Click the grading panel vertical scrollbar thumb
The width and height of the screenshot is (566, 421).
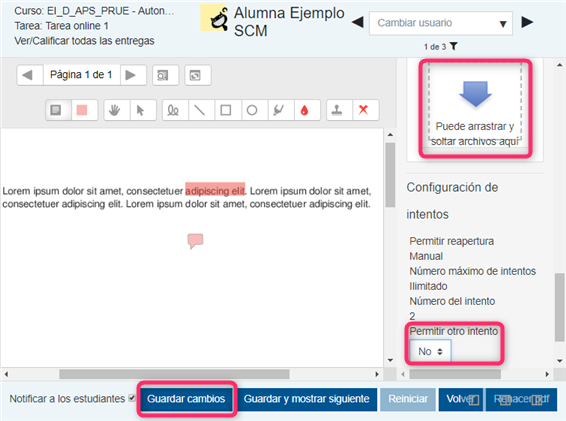[560, 307]
